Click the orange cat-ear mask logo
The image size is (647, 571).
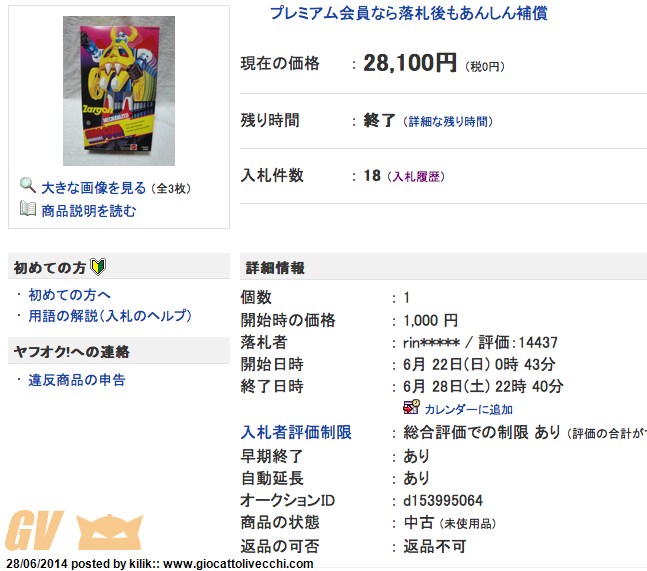tap(110, 532)
